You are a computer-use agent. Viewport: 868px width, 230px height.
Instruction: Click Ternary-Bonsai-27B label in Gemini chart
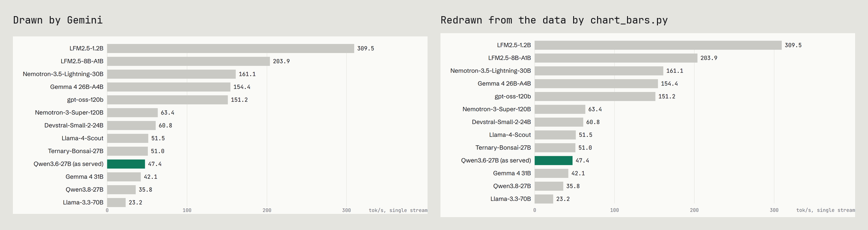point(76,151)
